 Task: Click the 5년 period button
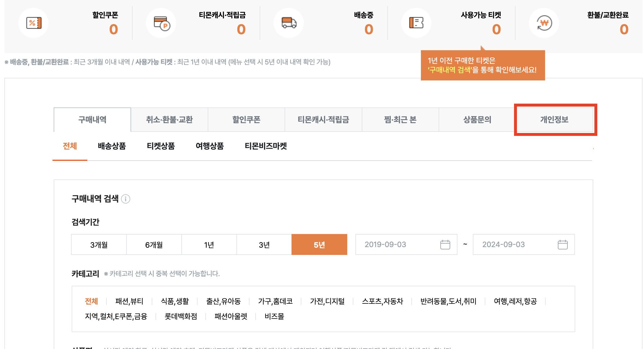(x=319, y=244)
